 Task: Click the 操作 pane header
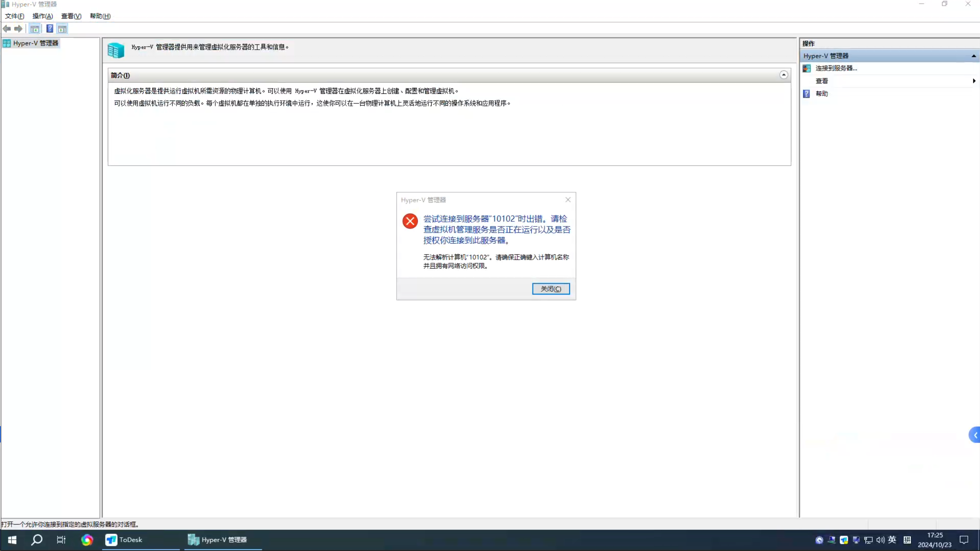(x=808, y=43)
